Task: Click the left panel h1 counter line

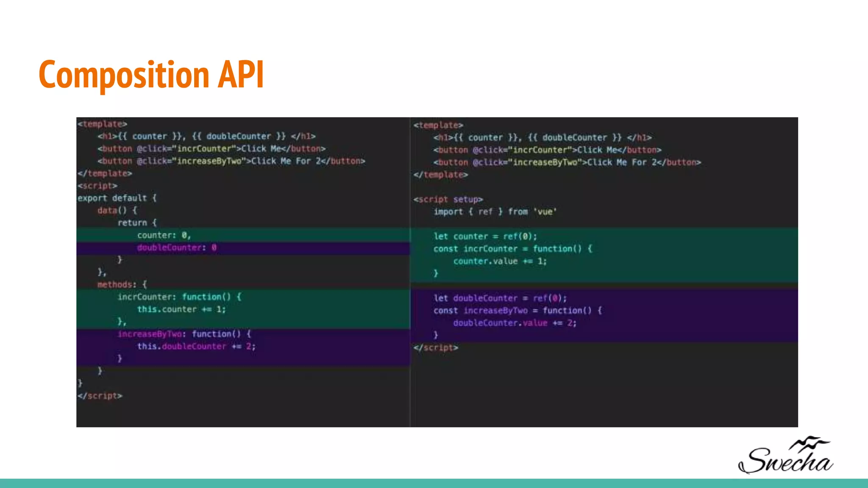Action: pyautogui.click(x=207, y=136)
